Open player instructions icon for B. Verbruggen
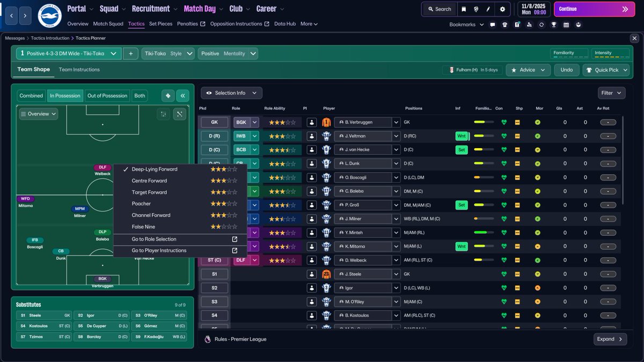This screenshot has width=644, height=362. tap(312, 122)
